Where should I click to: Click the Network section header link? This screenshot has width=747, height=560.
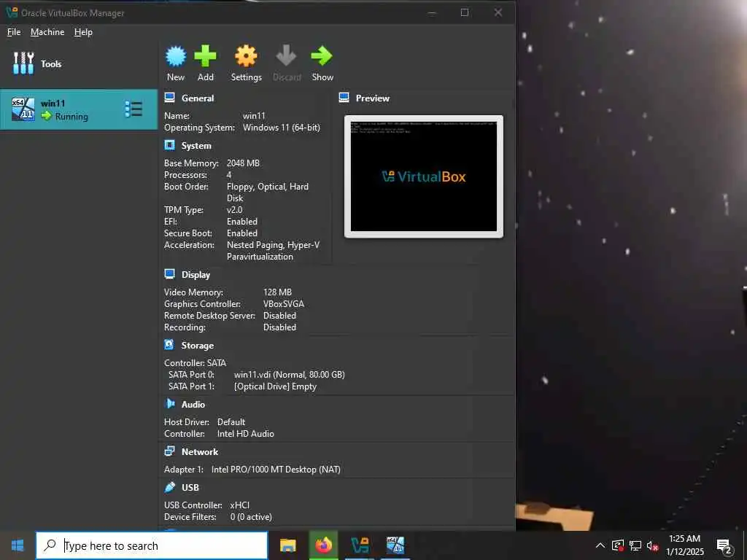[200, 451]
